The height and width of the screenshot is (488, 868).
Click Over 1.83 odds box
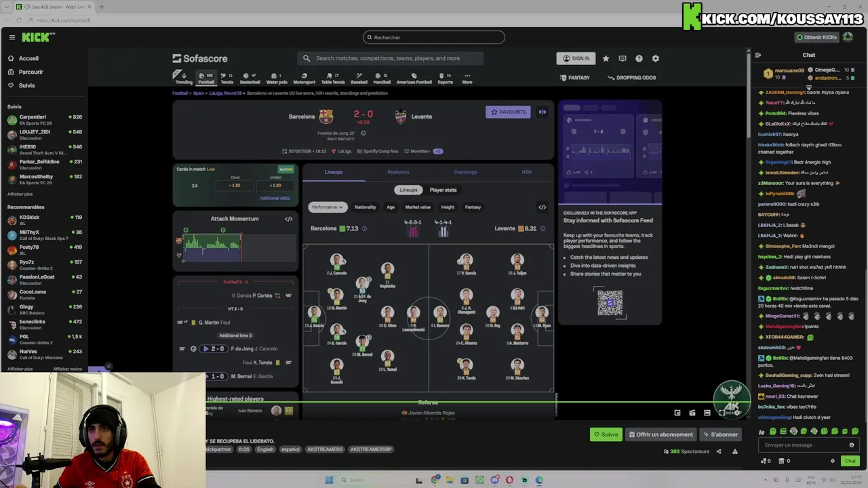(235, 185)
